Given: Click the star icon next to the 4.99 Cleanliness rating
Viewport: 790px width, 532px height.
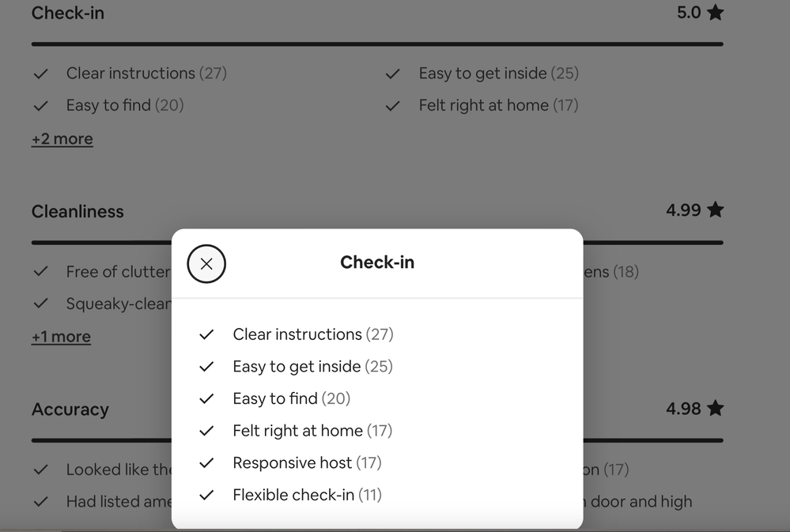Looking at the screenshot, I should point(716,209).
